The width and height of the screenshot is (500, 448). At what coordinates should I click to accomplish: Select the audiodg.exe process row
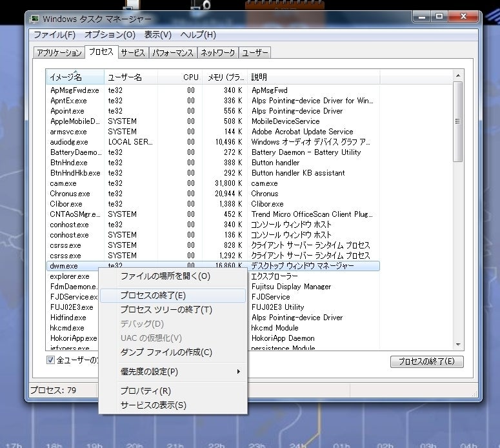pyautogui.click(x=213, y=142)
